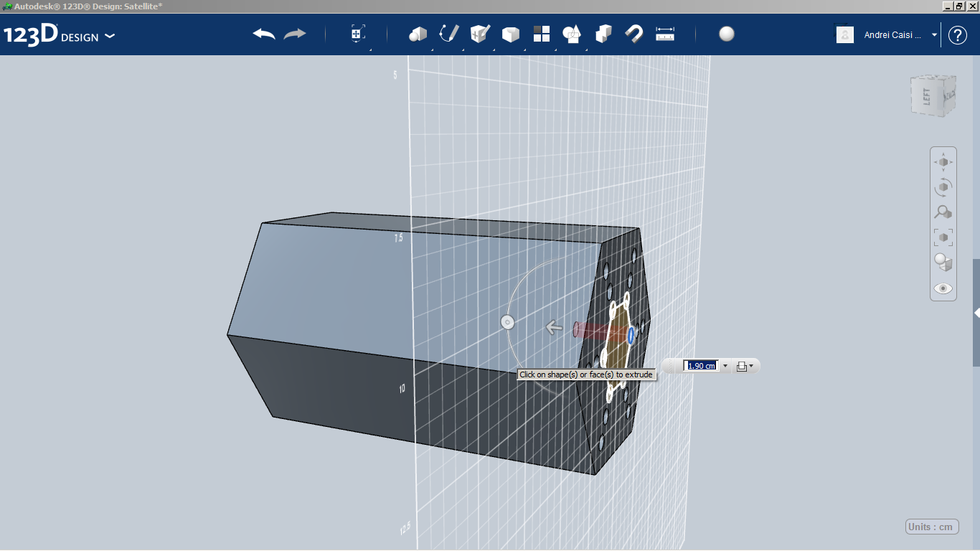Image resolution: width=980 pixels, height=551 pixels.
Task: Minimize the 123D Design window
Action: pyautogui.click(x=948, y=6)
